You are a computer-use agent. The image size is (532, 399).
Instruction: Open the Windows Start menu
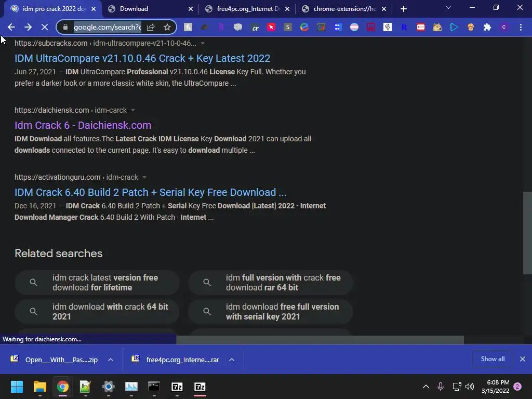[17, 387]
